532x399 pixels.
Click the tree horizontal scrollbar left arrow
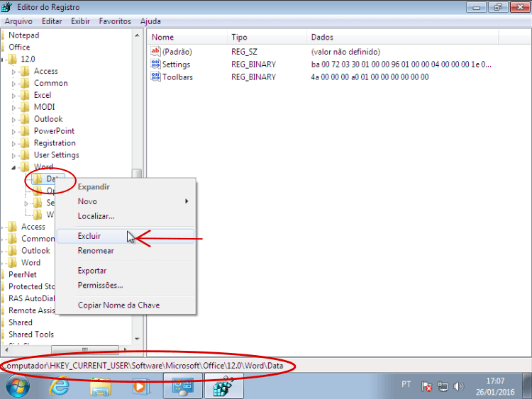tap(7, 349)
